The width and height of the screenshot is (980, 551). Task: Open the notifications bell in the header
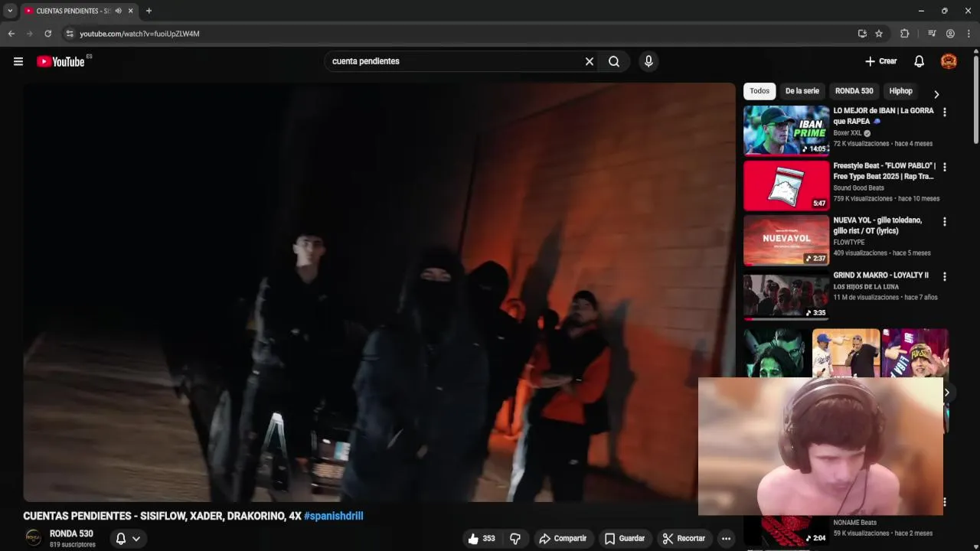click(x=919, y=61)
